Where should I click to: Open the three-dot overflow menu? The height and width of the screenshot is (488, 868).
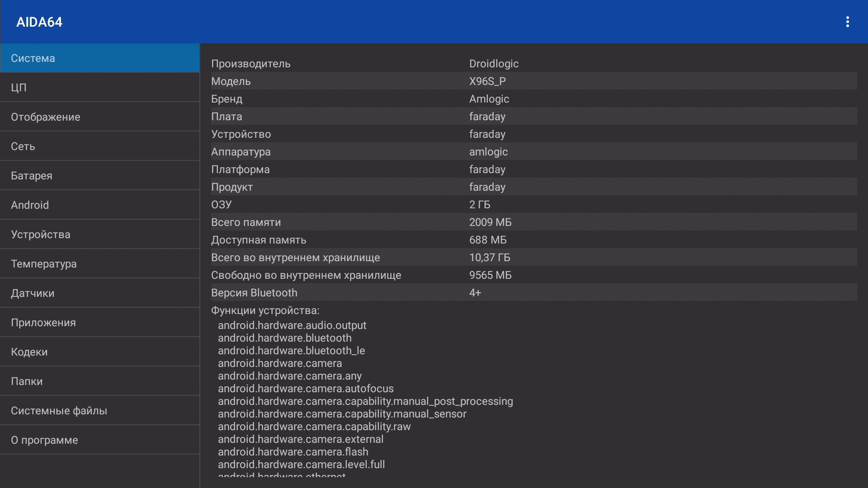coord(847,22)
